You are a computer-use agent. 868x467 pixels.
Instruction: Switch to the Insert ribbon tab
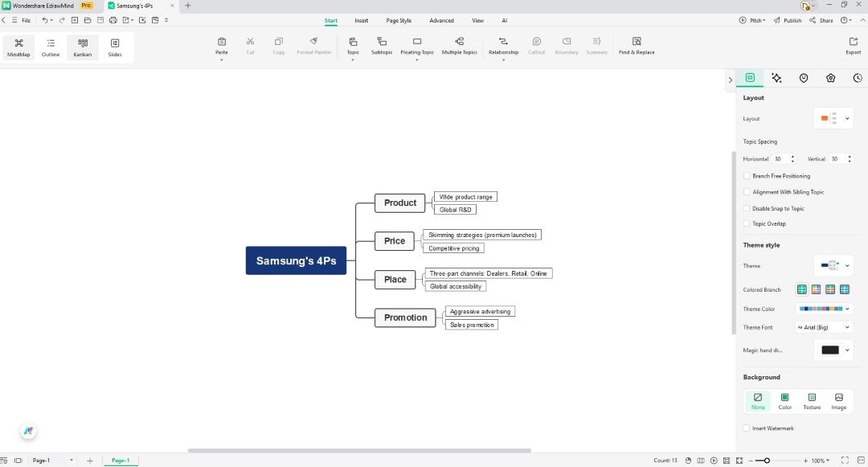tap(361, 20)
